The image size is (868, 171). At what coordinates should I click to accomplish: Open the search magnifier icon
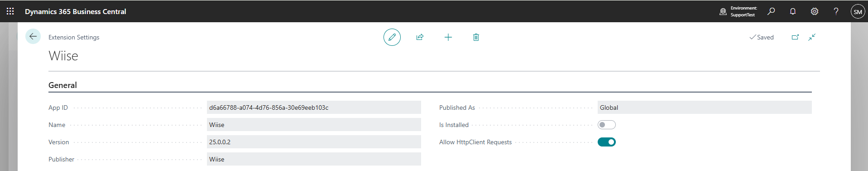(771, 11)
